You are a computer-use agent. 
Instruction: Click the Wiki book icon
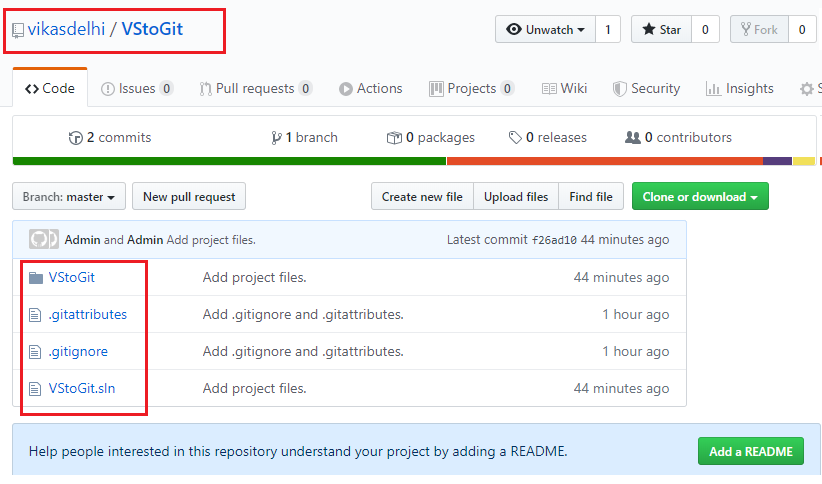coord(549,89)
